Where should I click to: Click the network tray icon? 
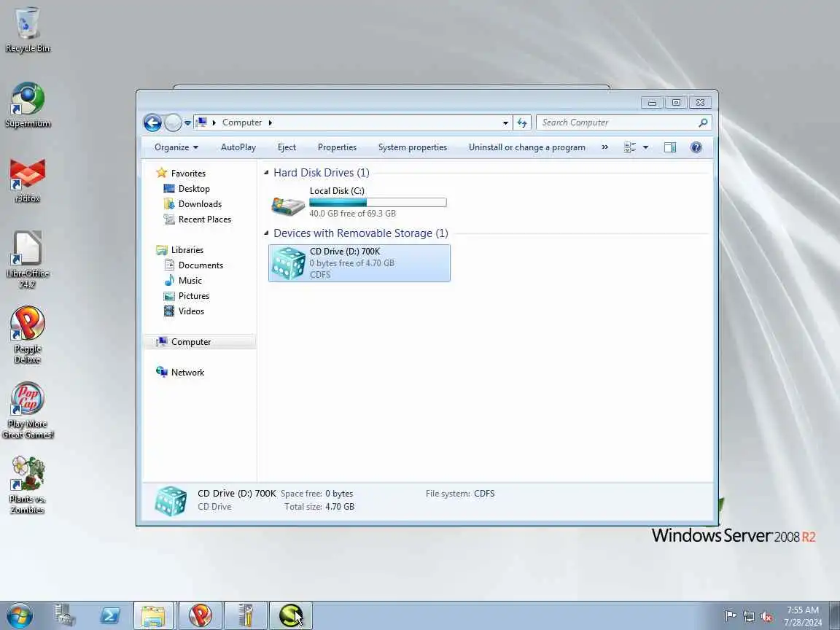coord(749,617)
